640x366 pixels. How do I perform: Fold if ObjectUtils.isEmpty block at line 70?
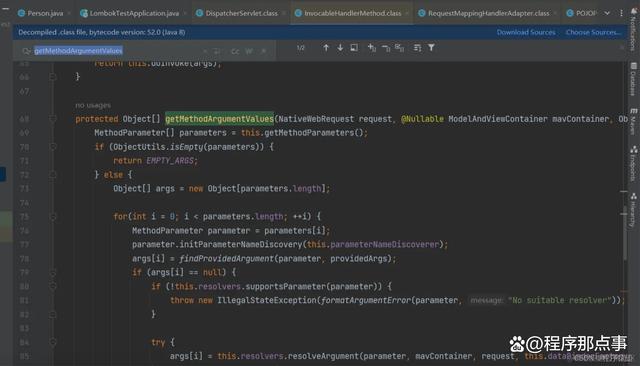pyautogui.click(x=53, y=147)
